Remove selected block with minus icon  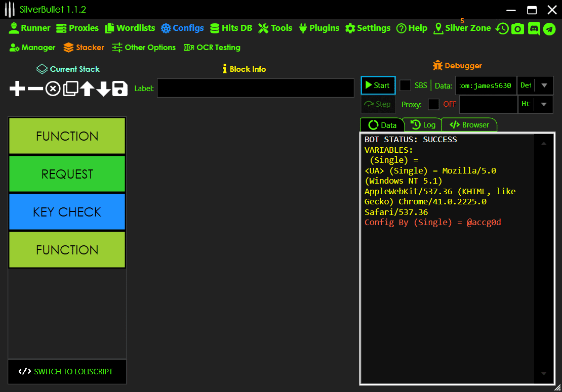[35, 89]
